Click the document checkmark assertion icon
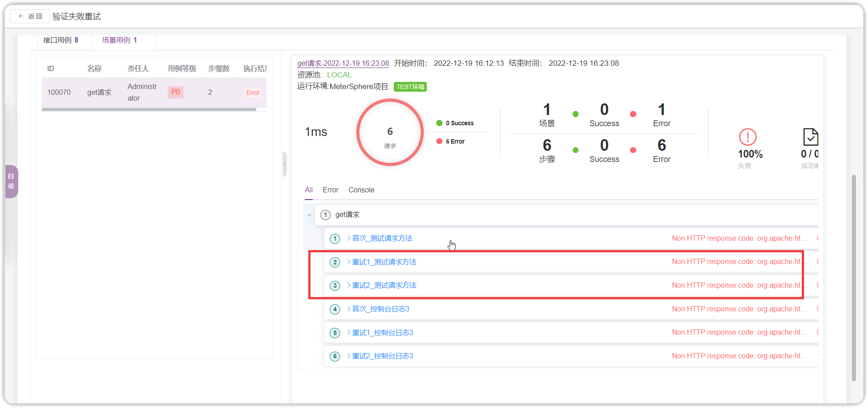The height and width of the screenshot is (408, 868). [810, 137]
